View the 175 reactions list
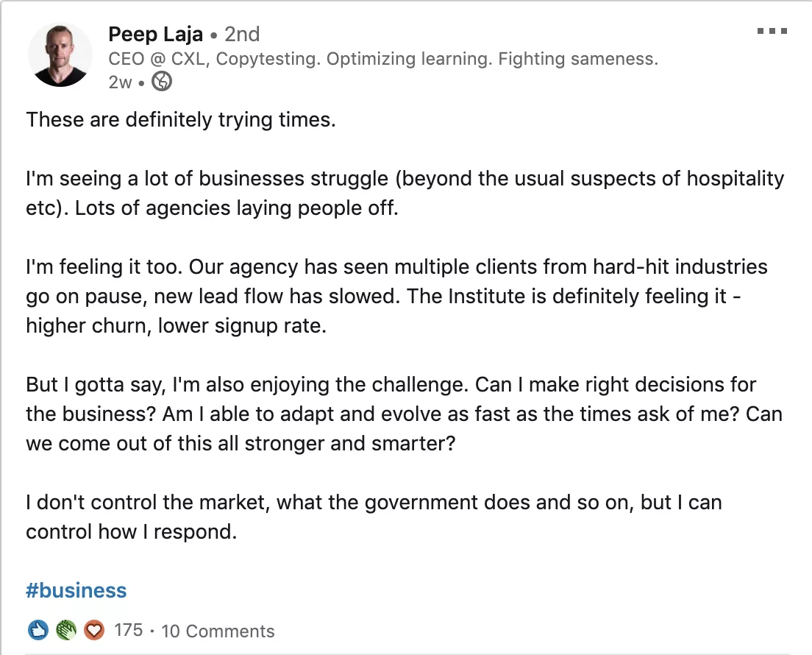The height and width of the screenshot is (655, 812). [x=128, y=630]
